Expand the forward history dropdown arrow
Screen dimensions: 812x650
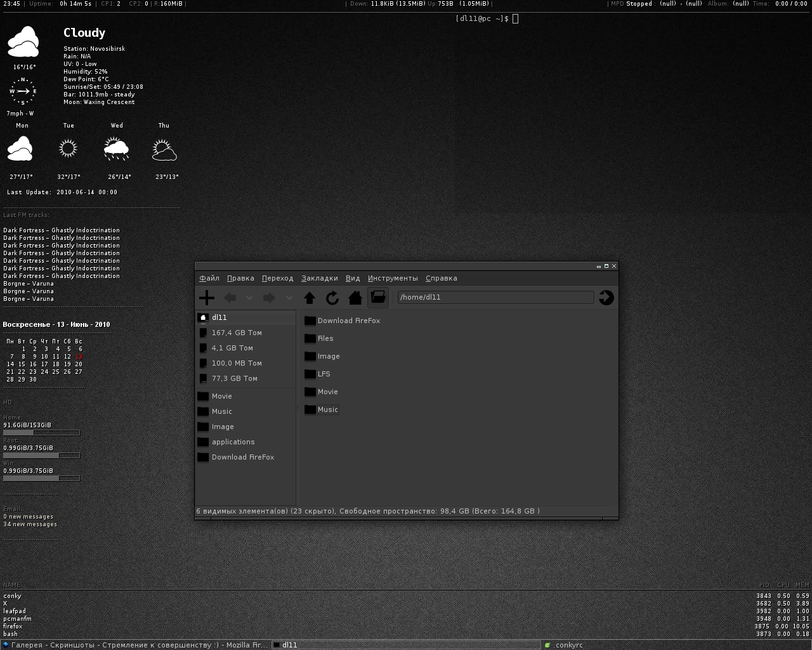coord(289,298)
